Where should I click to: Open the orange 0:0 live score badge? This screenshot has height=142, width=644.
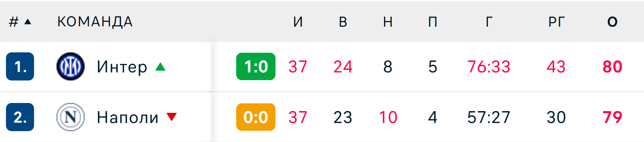click(256, 117)
